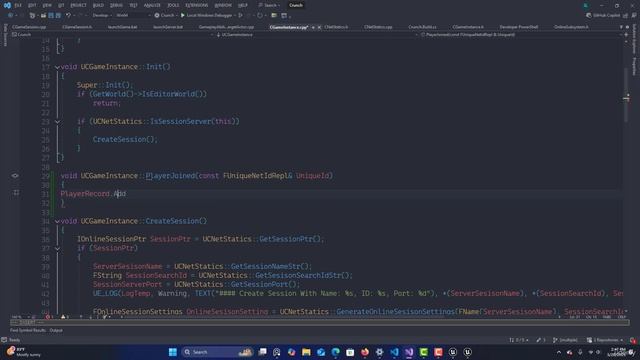Switch to CNetStatics.cpp tab
The width and height of the screenshot is (640, 360).
pos(378,27)
